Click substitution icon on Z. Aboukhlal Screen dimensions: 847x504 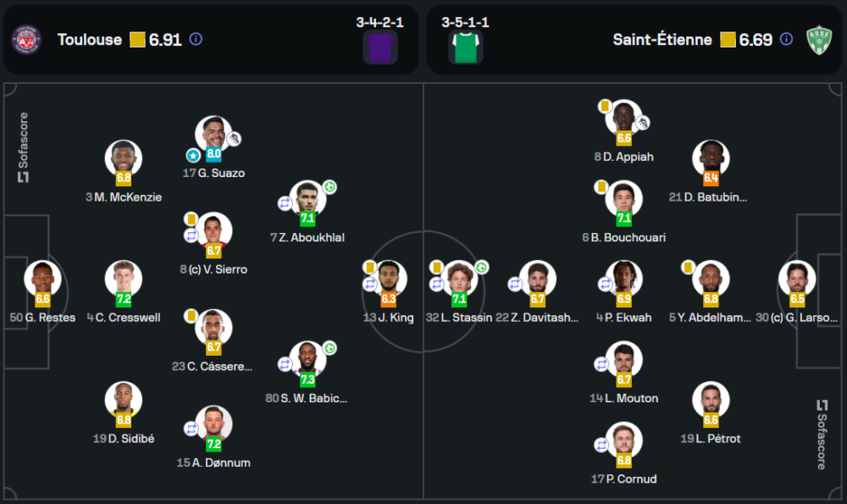tap(285, 203)
